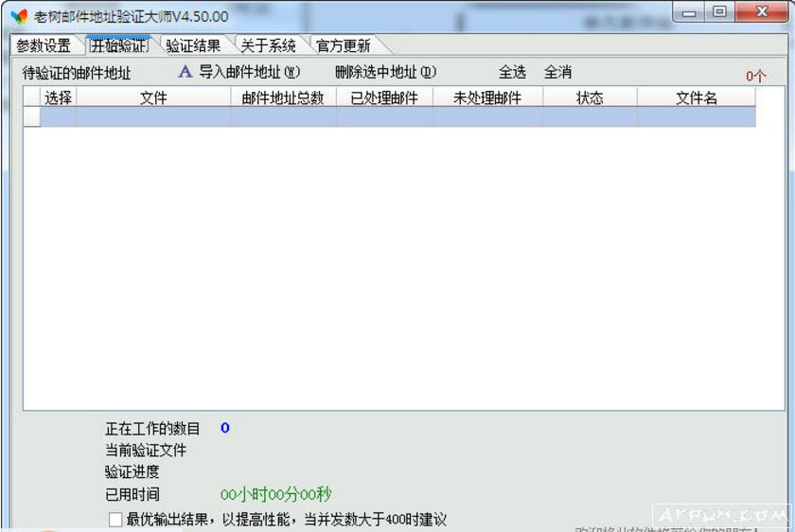Select the highlighted empty first table row

pyautogui.click(x=398, y=116)
